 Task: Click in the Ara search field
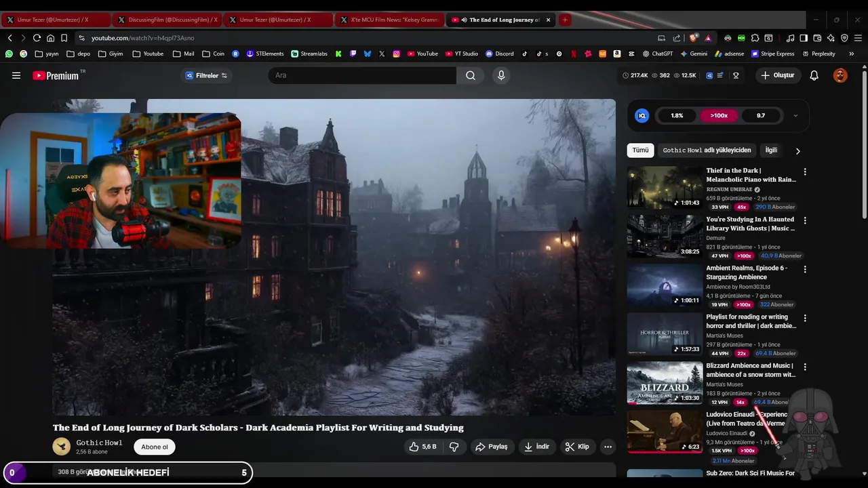(x=362, y=75)
